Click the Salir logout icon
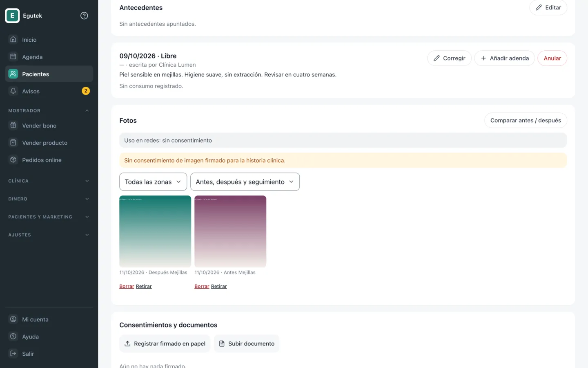The width and height of the screenshot is (588, 368). click(x=13, y=353)
